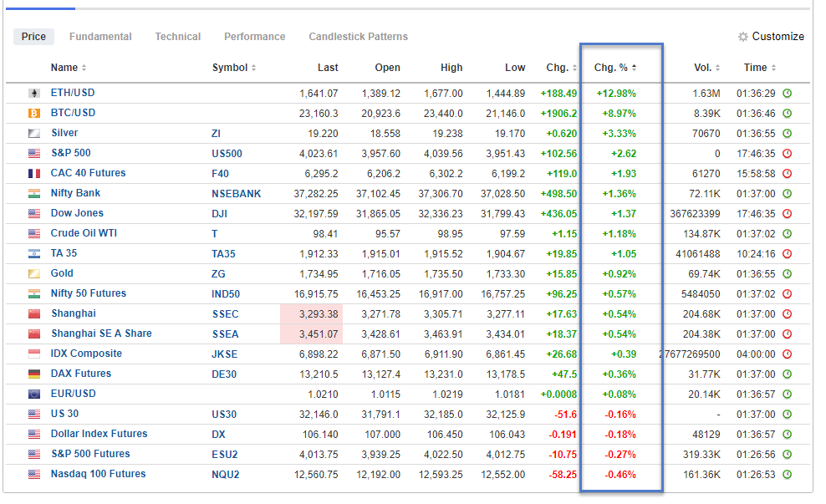Sort the table by Vol. column
The width and height of the screenshot is (826, 504).
707,68
